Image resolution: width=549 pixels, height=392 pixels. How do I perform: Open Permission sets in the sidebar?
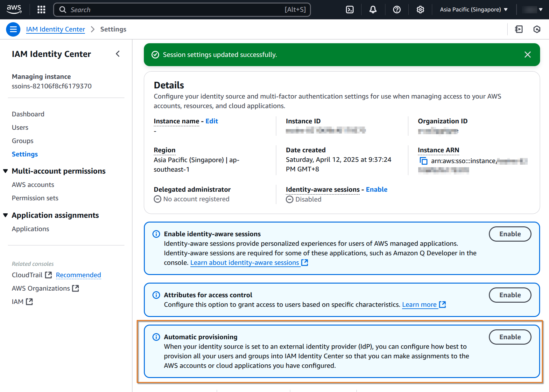35,198
